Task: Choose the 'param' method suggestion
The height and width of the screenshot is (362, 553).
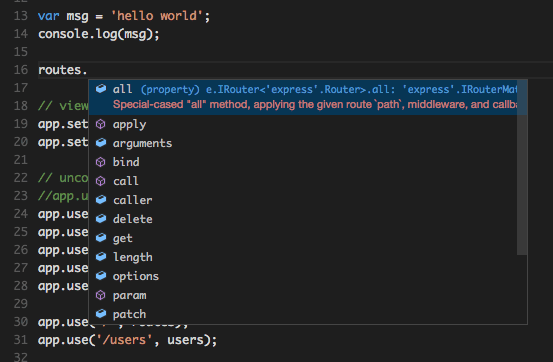Action: pos(303,296)
